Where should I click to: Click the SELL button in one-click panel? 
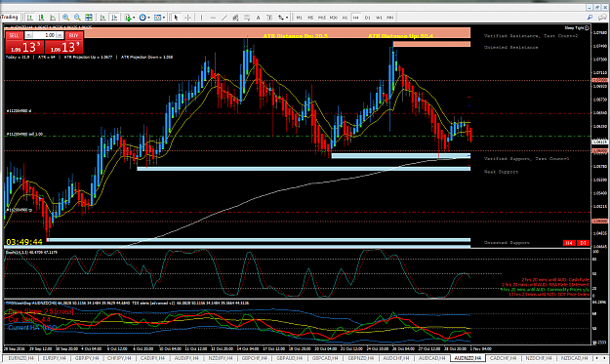14,35
